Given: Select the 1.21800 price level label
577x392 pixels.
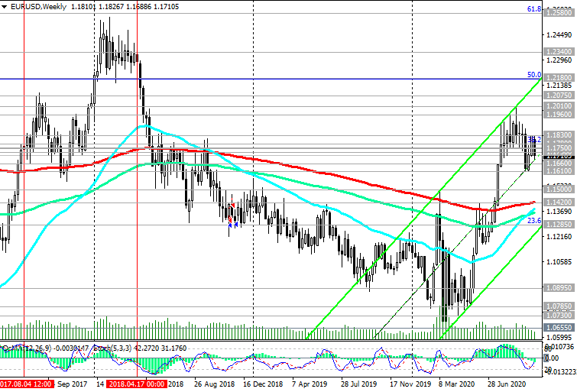Looking at the screenshot, I should (559, 78).
